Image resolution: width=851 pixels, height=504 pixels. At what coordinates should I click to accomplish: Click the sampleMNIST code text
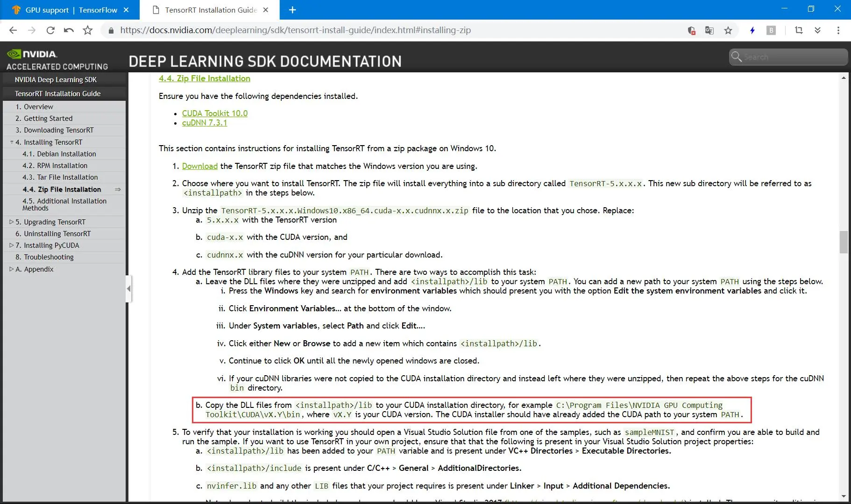click(650, 433)
